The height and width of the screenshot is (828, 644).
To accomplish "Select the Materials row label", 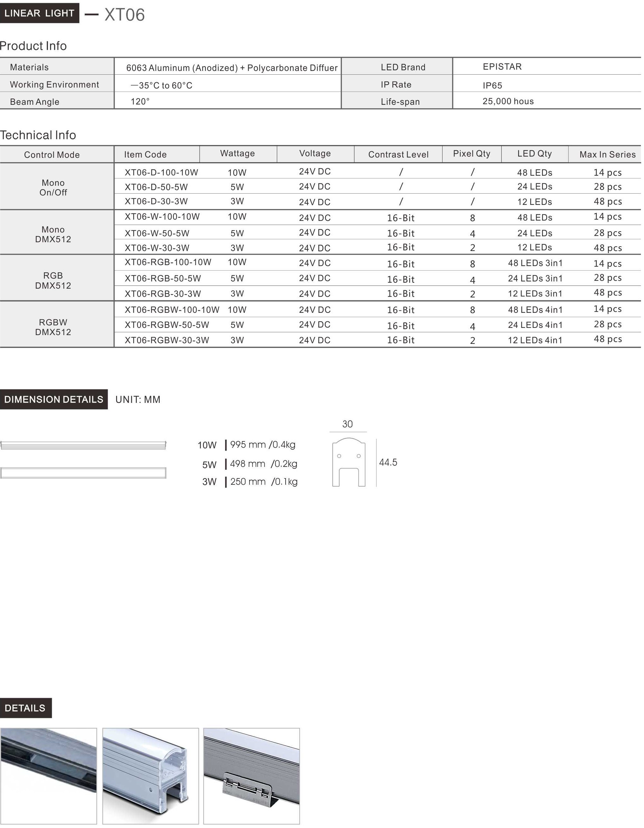I will click(x=29, y=67).
